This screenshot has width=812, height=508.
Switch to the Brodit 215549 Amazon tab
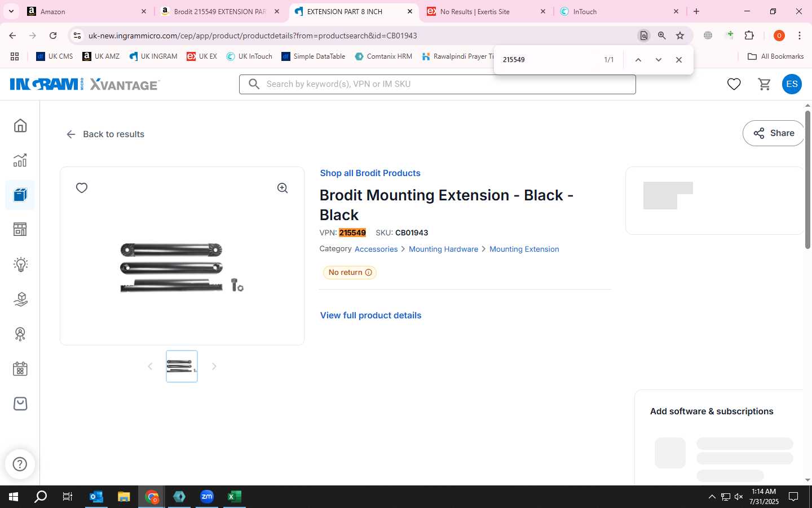pos(220,11)
